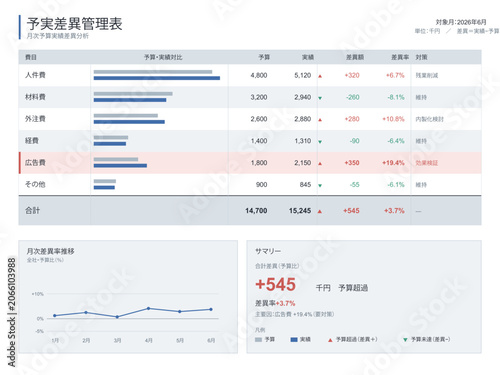Click the -90 variance amount

(x=355, y=141)
